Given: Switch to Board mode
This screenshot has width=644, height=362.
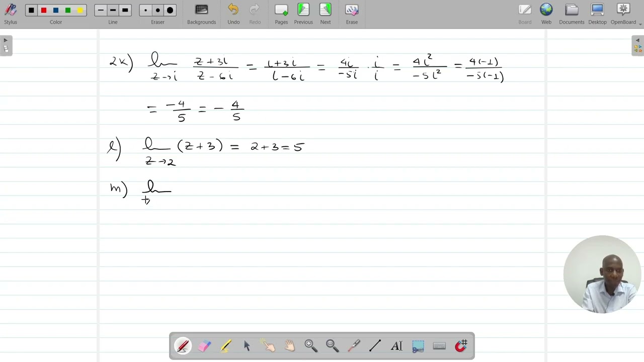Looking at the screenshot, I should 525,14.
